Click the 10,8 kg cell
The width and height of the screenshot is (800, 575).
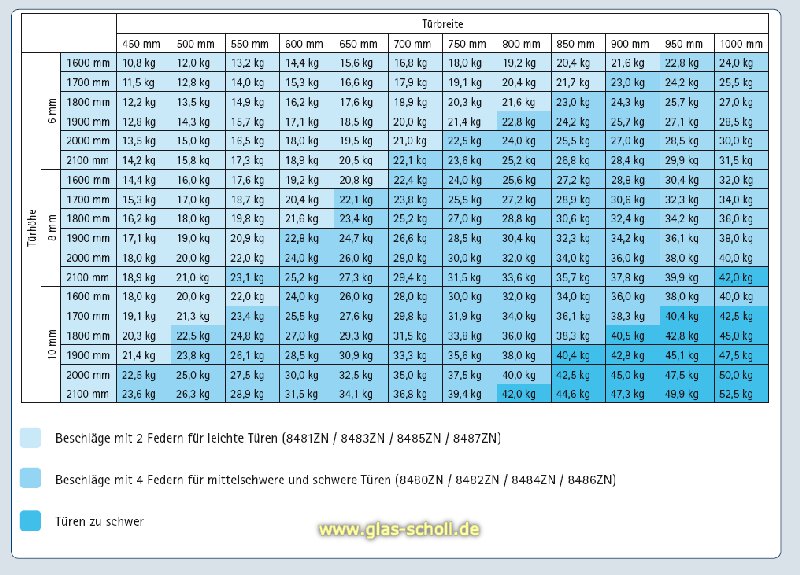[x=140, y=62]
